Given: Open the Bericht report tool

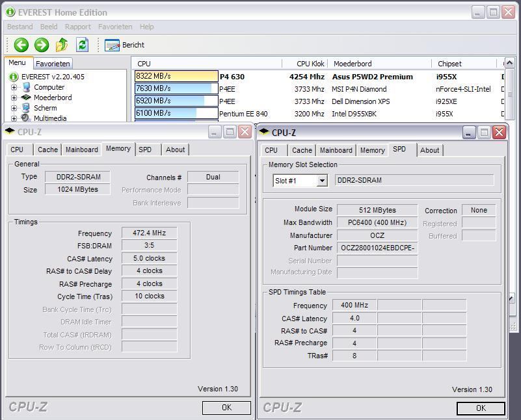Looking at the screenshot, I should 125,45.
